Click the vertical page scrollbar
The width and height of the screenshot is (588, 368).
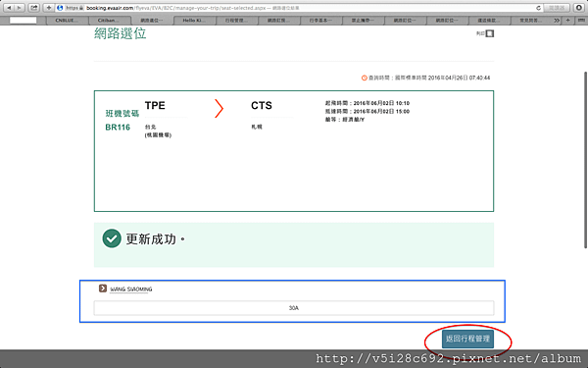coord(585,160)
